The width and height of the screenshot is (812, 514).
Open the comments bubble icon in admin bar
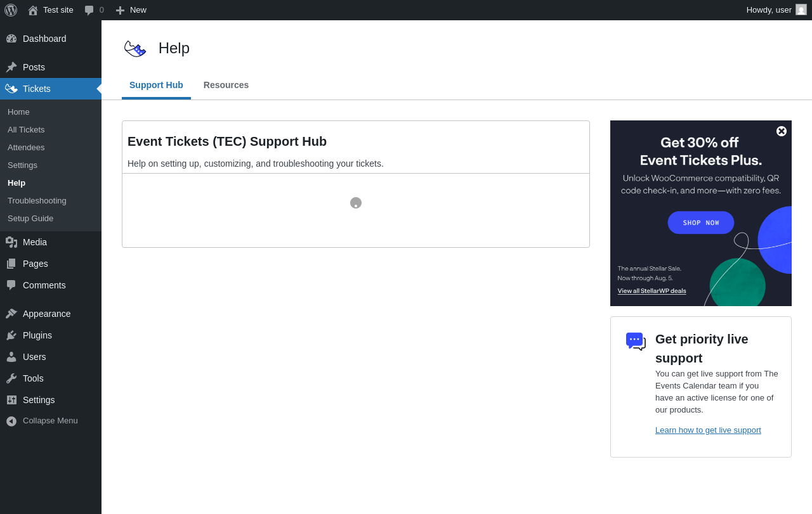click(89, 10)
